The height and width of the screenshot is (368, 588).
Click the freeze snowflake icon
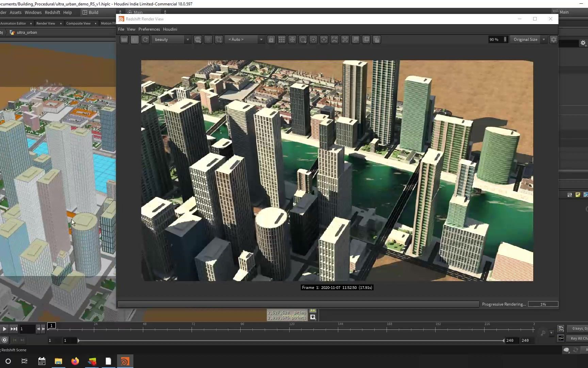click(x=292, y=40)
